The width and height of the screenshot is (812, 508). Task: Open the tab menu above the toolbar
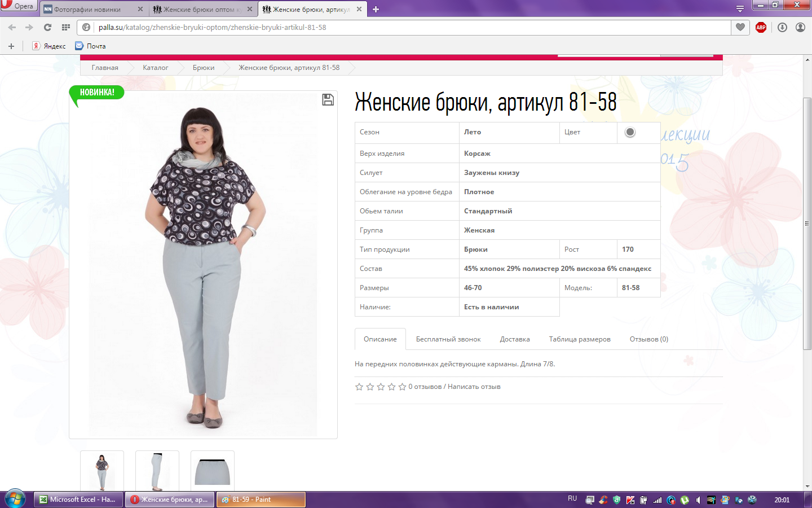click(x=740, y=9)
